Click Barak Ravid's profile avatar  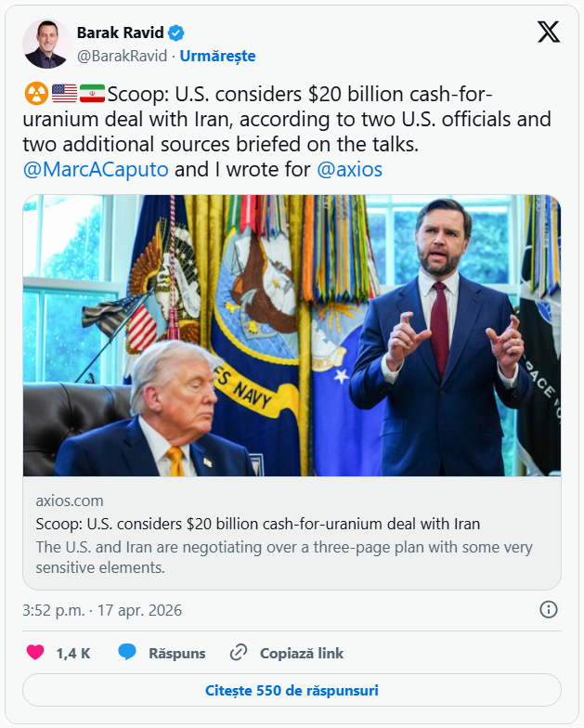click(x=46, y=44)
